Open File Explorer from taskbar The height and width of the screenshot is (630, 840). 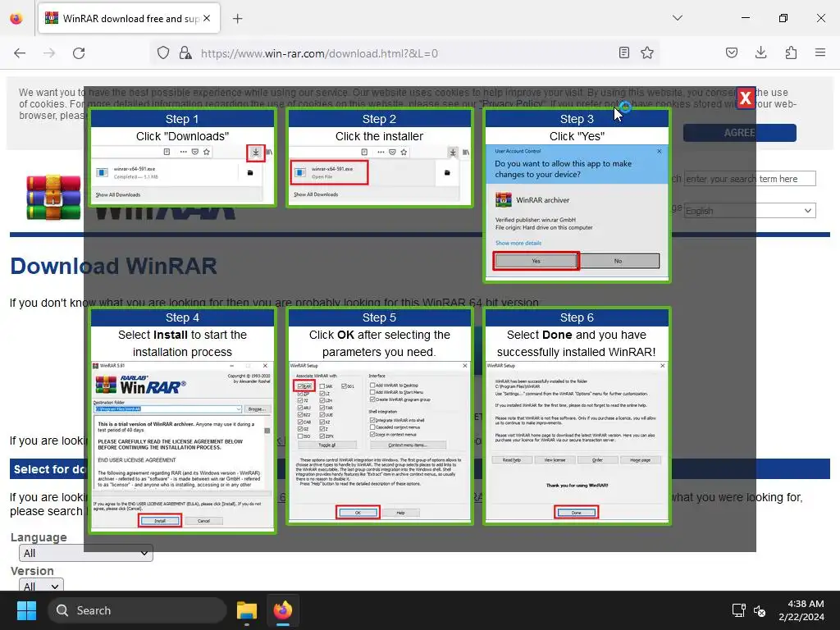coord(247,610)
